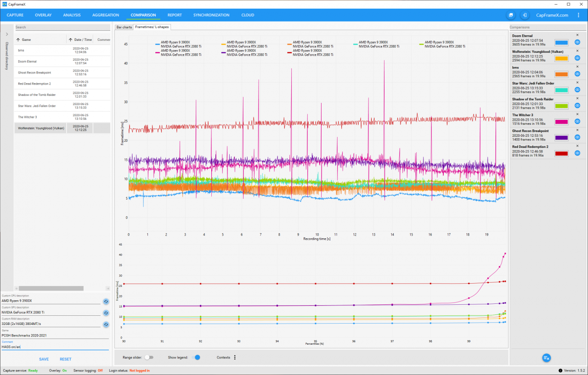Select the Frametimes/ L-shapes tab
Viewport: 588px width, 375px height.
pyautogui.click(x=152, y=27)
